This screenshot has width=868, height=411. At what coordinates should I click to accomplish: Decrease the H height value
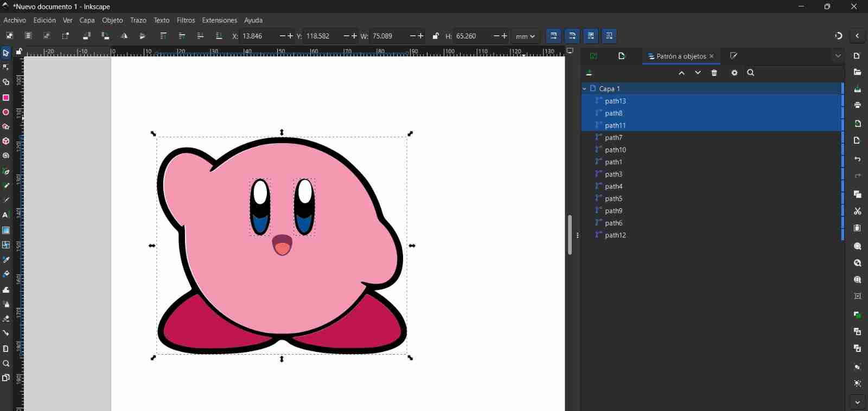(496, 36)
